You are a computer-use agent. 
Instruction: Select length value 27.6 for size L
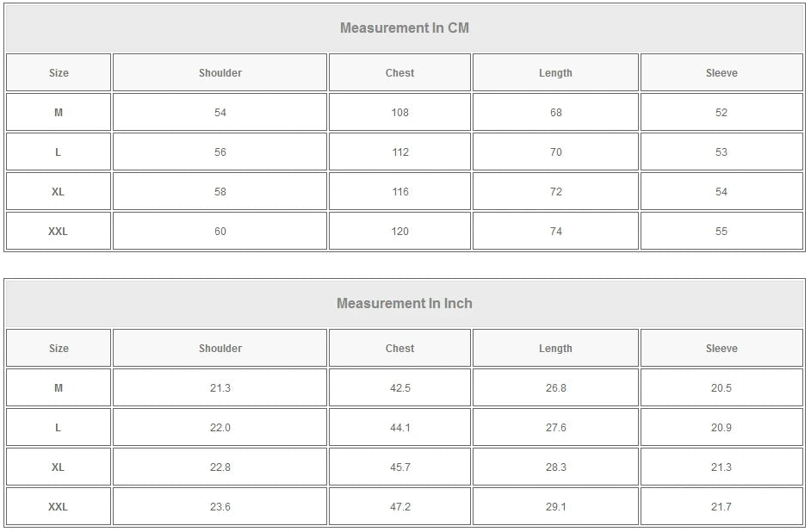pyautogui.click(x=555, y=428)
